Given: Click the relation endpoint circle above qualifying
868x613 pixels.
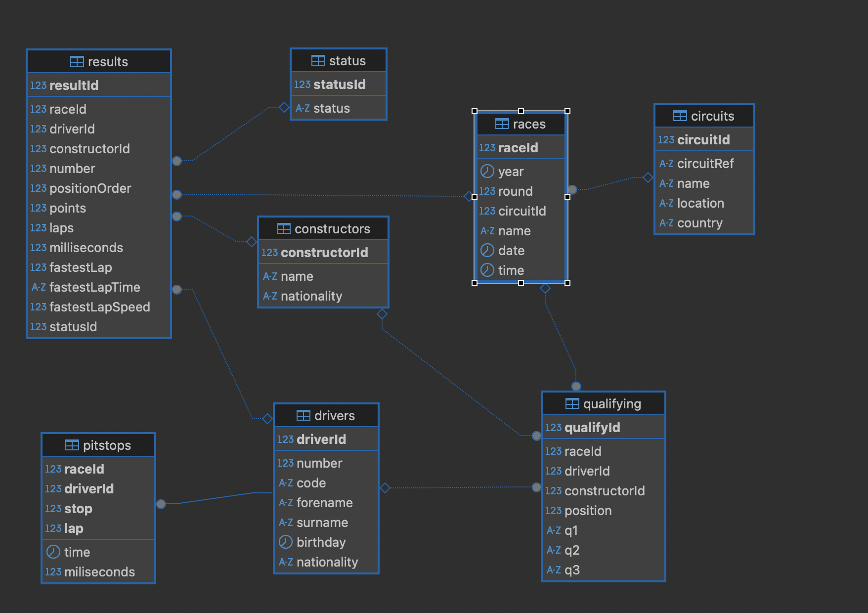Looking at the screenshot, I should (576, 386).
